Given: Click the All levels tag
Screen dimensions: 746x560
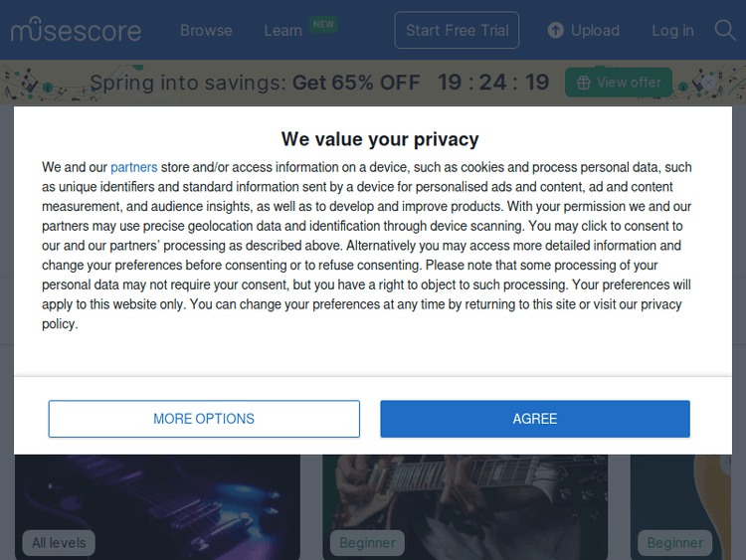Looking at the screenshot, I should pyautogui.click(x=59, y=543).
